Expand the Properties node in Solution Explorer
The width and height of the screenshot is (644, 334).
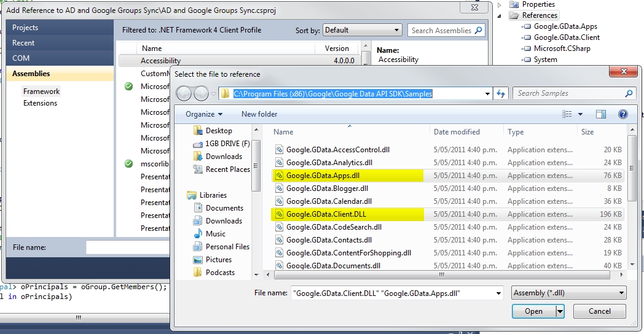500,5
